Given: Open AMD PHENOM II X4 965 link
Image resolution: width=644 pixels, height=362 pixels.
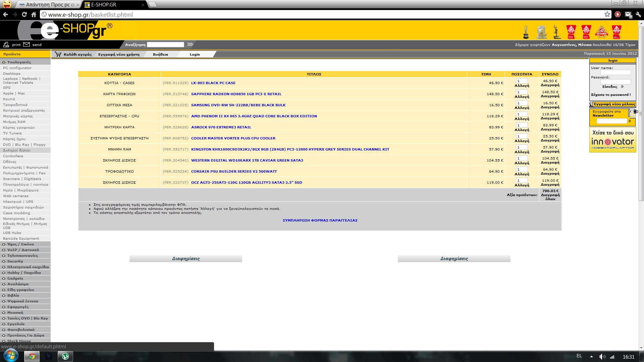Looking at the screenshot, I should (254, 116).
